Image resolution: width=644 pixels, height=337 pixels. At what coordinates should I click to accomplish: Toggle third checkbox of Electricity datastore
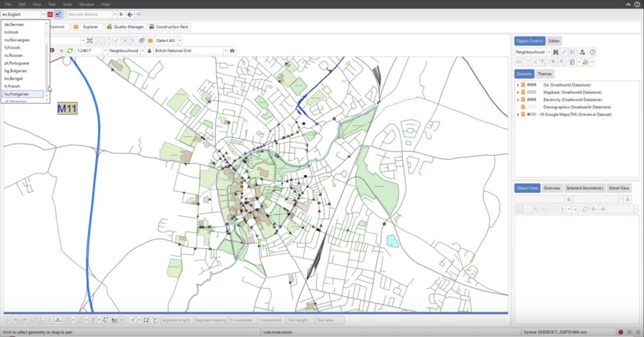coord(535,99)
